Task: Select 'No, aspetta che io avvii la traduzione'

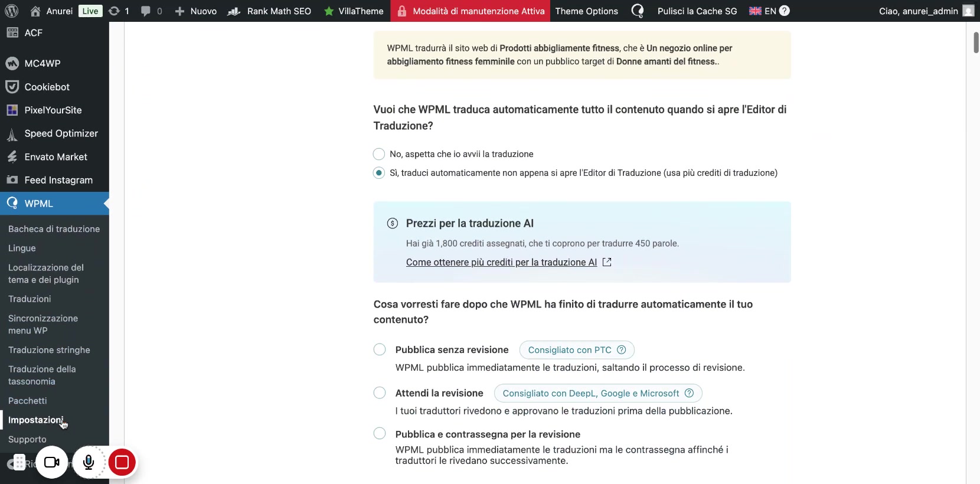Action: pos(379,154)
